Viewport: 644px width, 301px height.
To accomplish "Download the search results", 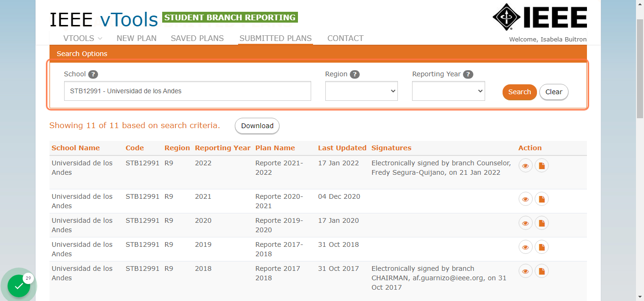I will coord(257,126).
